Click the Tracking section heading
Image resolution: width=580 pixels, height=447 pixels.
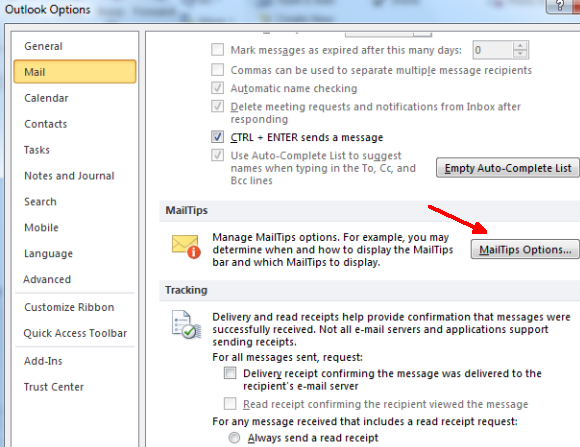click(186, 290)
